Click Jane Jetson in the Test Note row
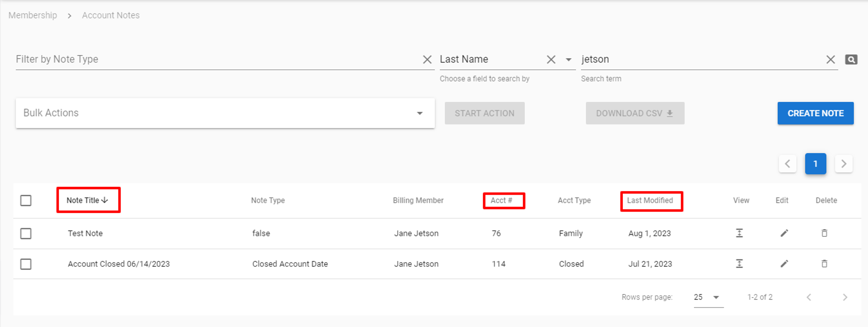868x327 pixels. [416, 233]
